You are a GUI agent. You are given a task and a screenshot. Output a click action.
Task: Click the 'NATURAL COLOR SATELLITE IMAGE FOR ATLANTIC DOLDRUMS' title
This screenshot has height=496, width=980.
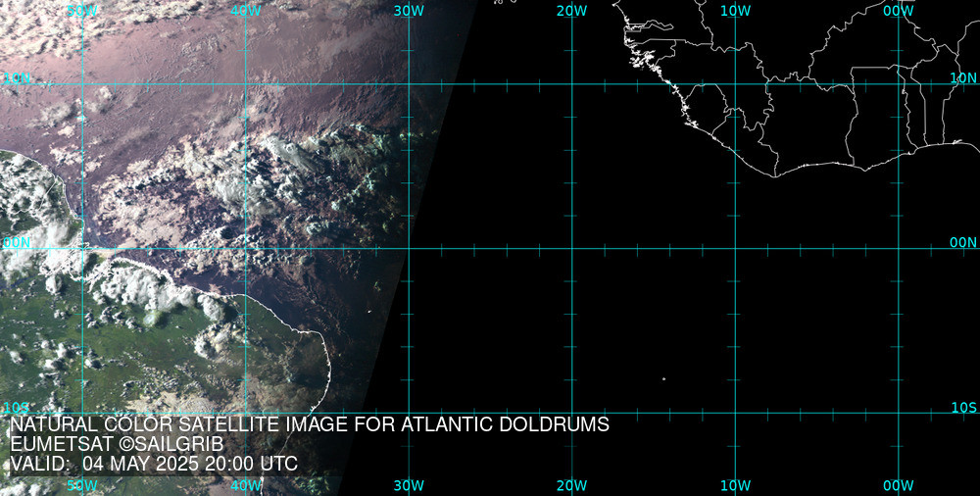click(x=310, y=424)
